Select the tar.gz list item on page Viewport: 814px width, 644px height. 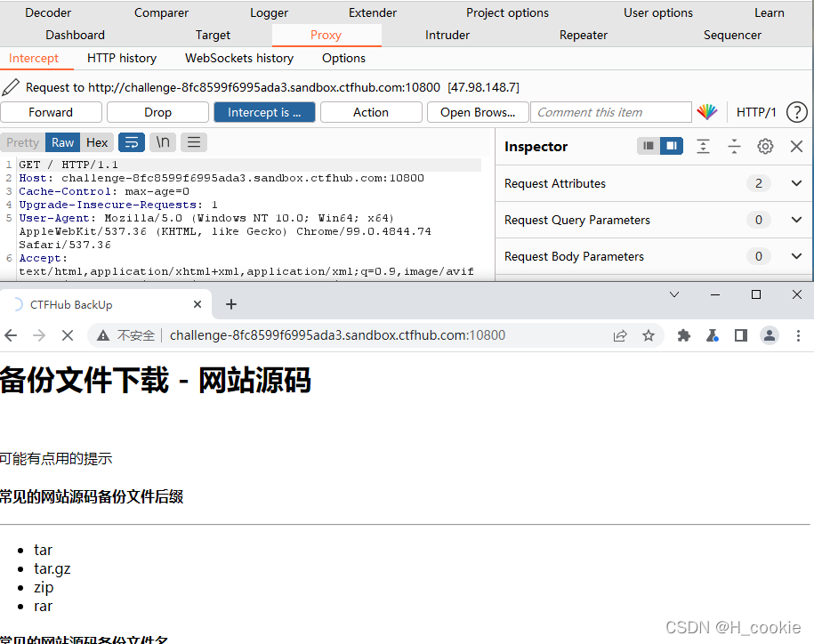click(52, 568)
